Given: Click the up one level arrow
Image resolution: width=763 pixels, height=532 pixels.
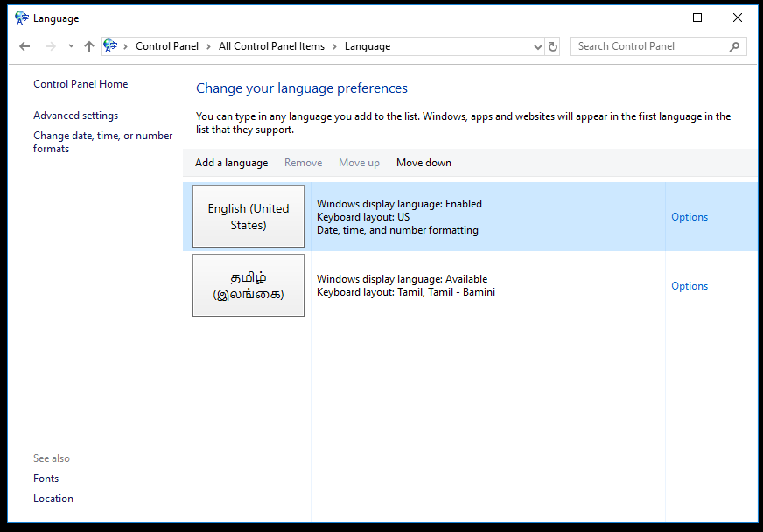Looking at the screenshot, I should tap(87, 45).
